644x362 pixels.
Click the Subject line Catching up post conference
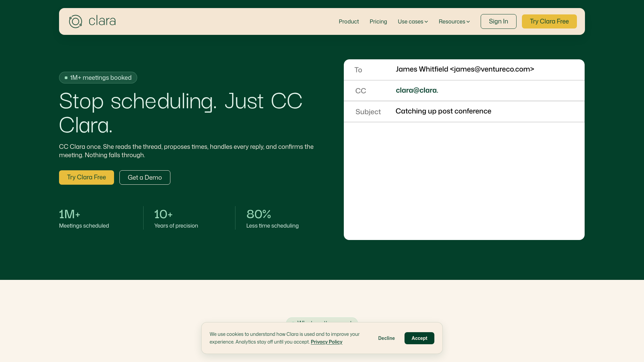coord(443,111)
